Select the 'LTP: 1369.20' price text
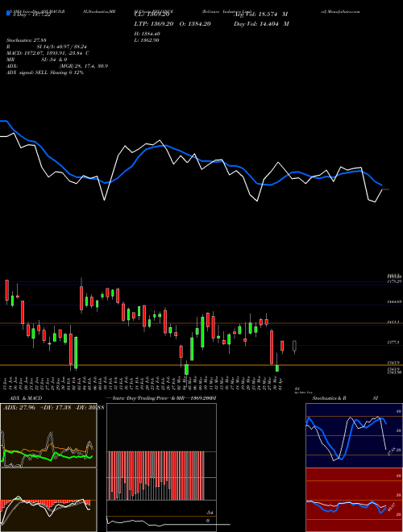403x532 pixels. (x=154, y=23)
